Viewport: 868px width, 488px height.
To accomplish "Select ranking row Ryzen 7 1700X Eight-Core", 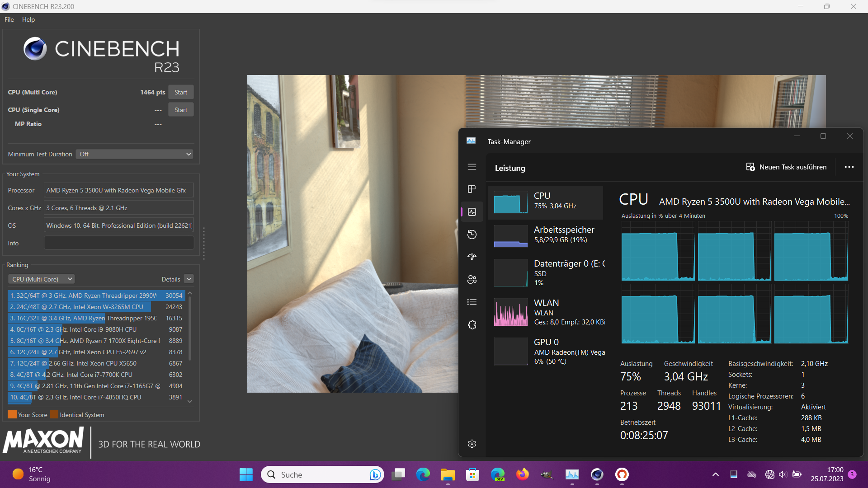I will click(x=96, y=341).
